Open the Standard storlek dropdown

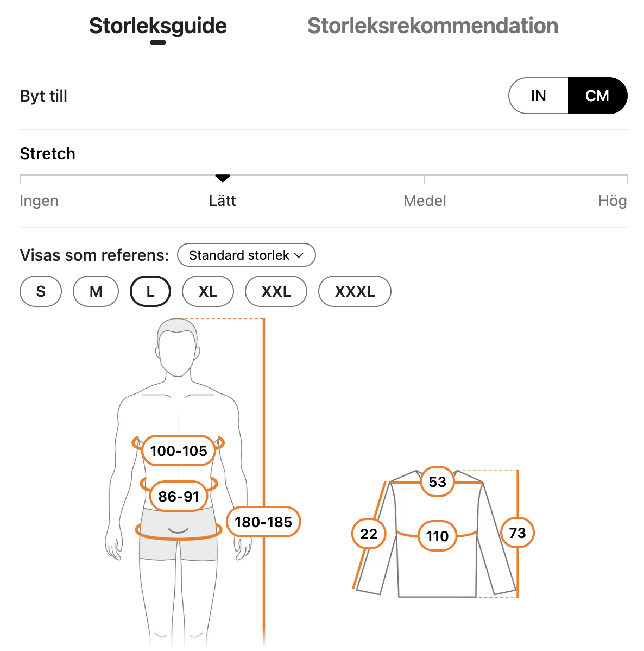pos(246,255)
